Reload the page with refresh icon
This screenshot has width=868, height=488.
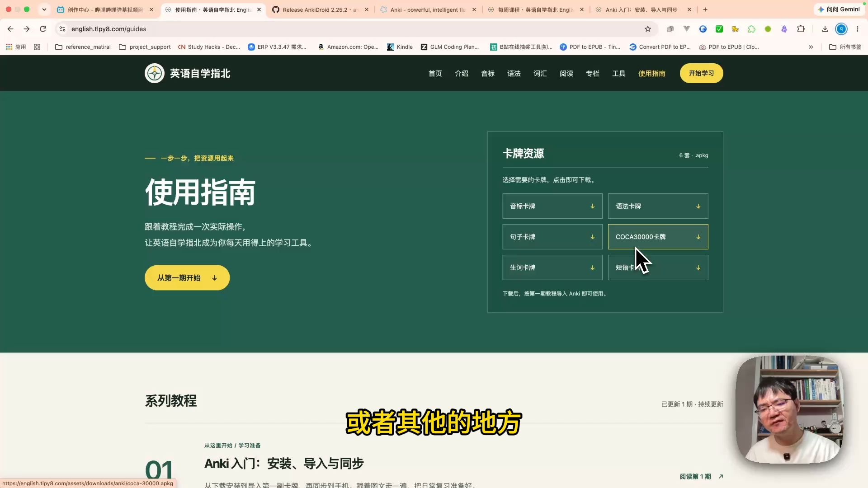(x=43, y=29)
